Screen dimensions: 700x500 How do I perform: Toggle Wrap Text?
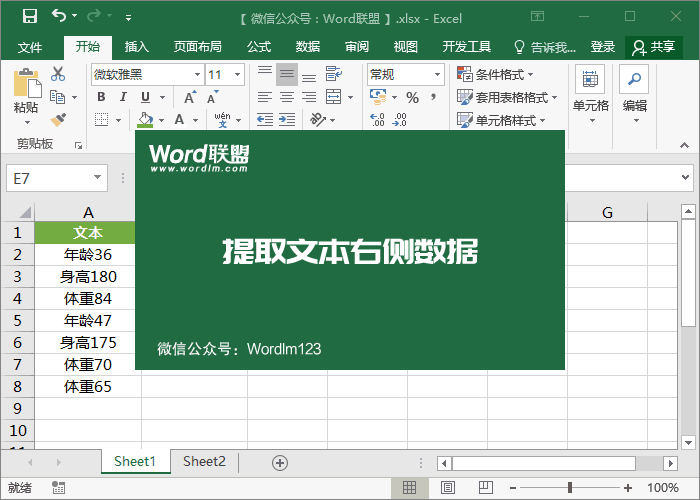(x=333, y=74)
